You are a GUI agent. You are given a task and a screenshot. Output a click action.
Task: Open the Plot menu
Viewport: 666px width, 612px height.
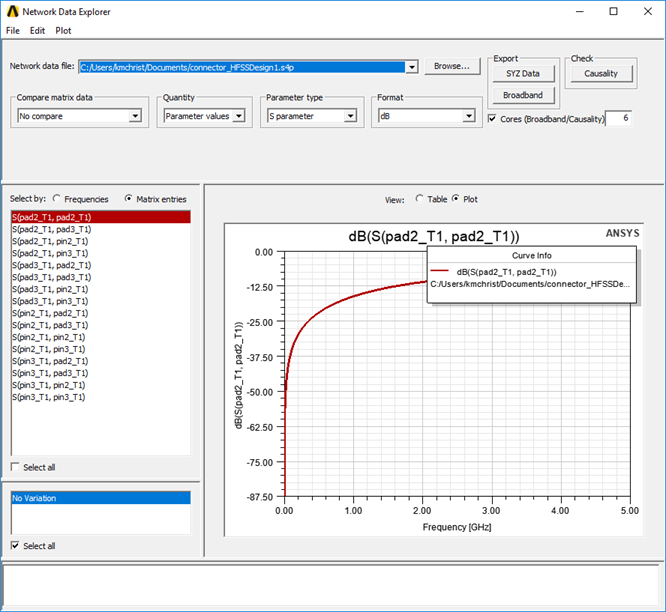tap(63, 31)
